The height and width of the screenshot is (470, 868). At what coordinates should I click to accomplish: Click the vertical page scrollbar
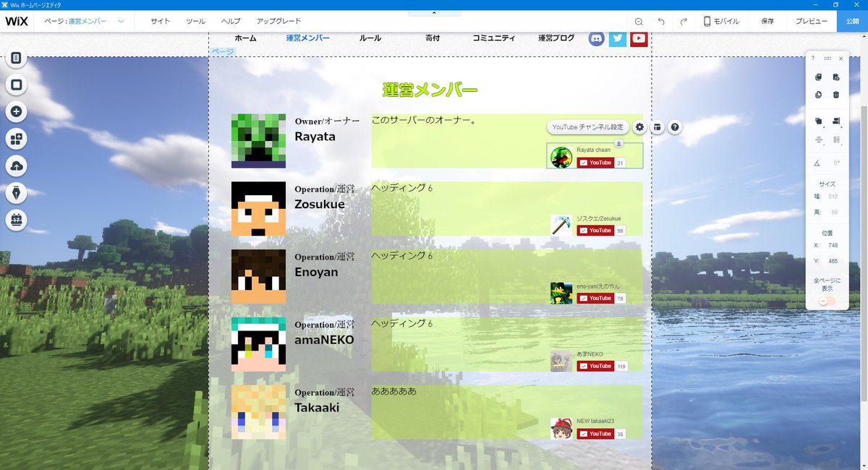point(864,253)
